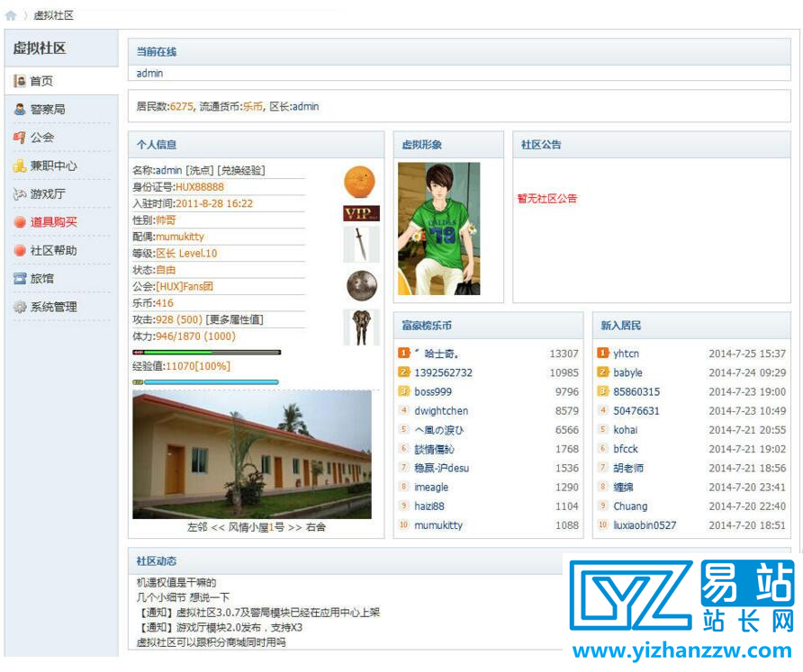Screen dimensions: 803x672
Task: Click the sword item thumbnail in 个人信息
Action: click(x=360, y=244)
